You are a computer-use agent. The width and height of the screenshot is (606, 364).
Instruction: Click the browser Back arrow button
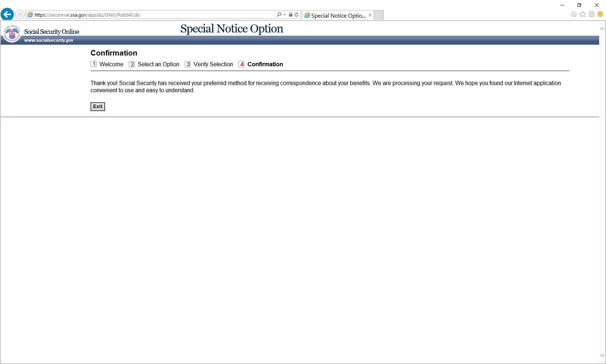7,14
